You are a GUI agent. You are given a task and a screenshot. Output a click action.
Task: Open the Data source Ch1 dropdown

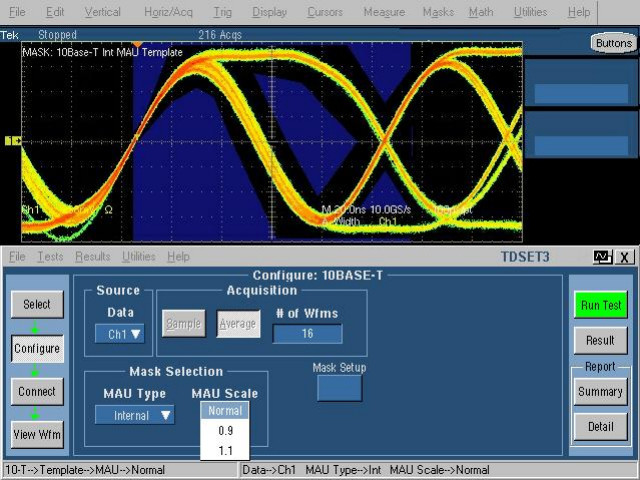tap(125, 334)
